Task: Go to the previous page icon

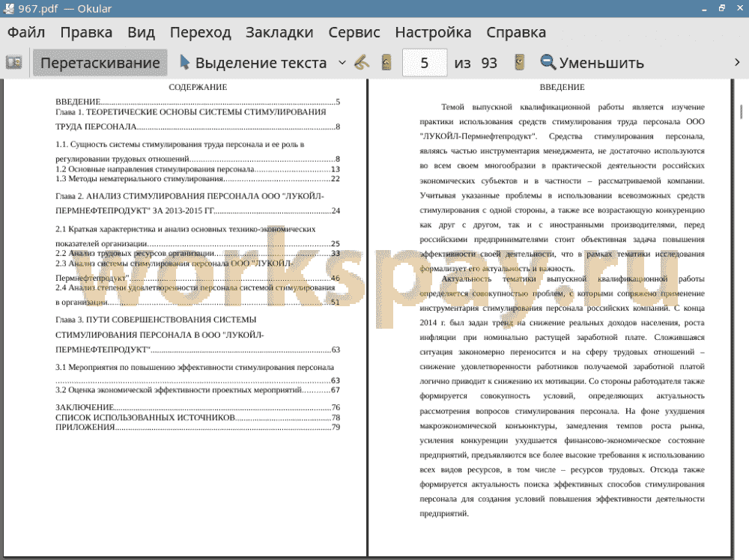Action: click(386, 63)
